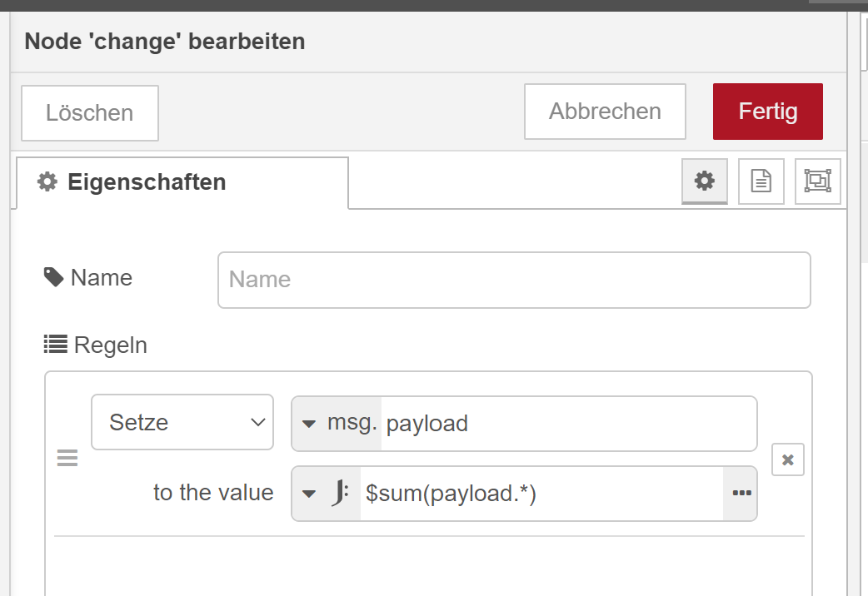This screenshot has width=868, height=596.
Task: Open the node description document icon
Action: point(761,181)
